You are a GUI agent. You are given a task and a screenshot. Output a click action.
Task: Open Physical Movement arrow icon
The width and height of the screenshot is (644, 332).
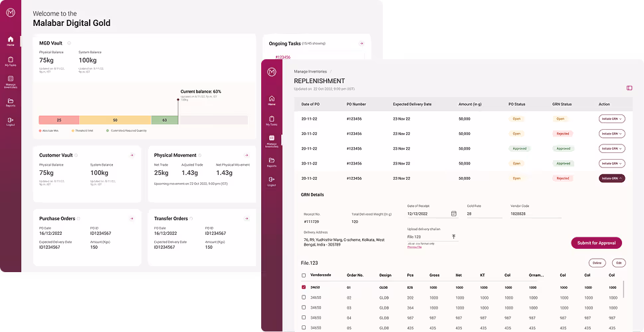tap(247, 155)
